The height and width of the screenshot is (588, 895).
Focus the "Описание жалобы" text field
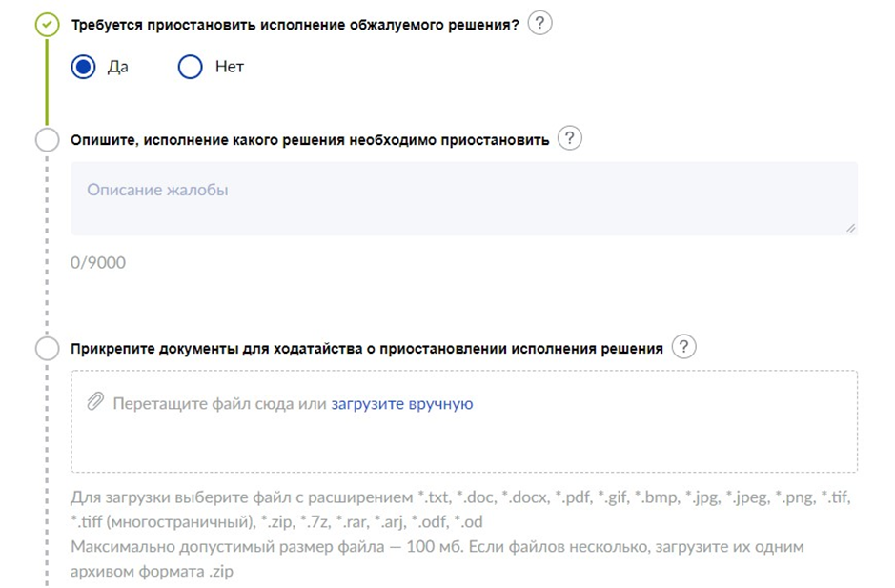[x=463, y=198]
